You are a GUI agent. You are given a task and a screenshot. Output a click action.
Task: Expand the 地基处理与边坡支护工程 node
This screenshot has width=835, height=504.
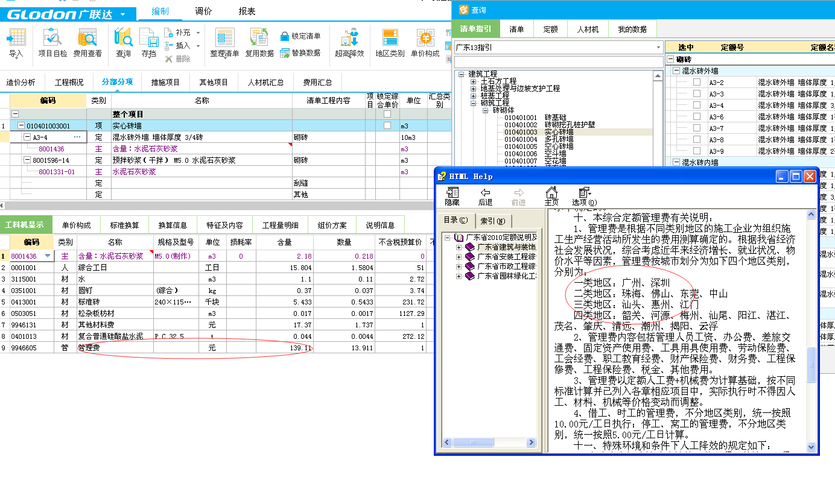pos(474,88)
